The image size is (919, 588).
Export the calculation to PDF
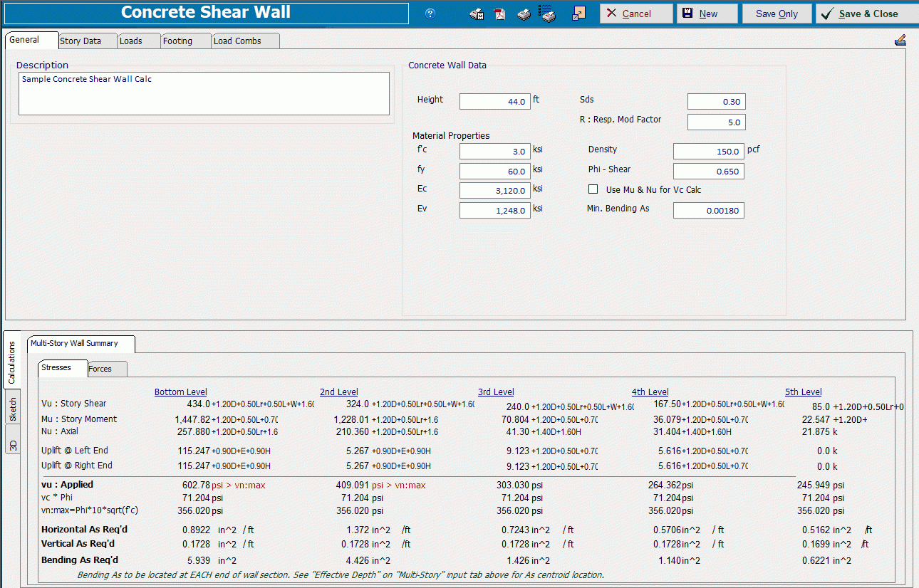click(x=499, y=13)
